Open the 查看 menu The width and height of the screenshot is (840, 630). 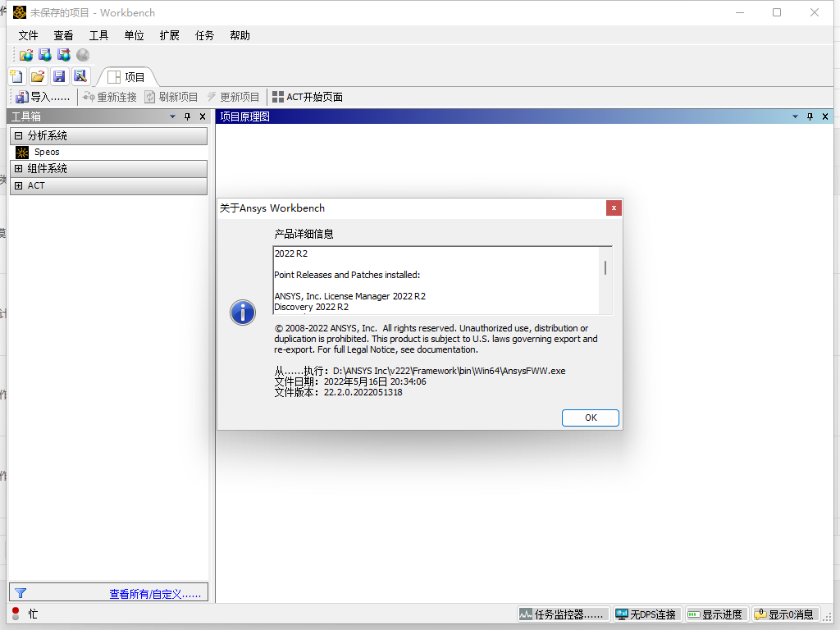63,35
